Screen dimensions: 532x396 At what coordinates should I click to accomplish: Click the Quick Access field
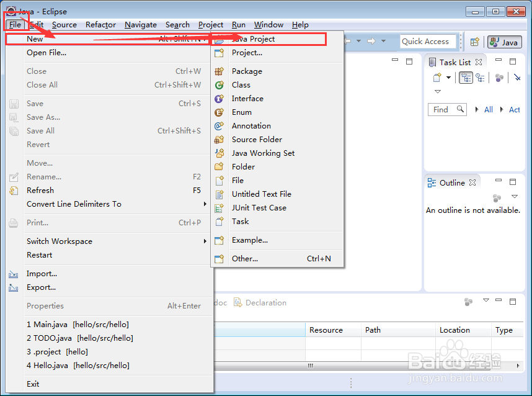point(427,42)
